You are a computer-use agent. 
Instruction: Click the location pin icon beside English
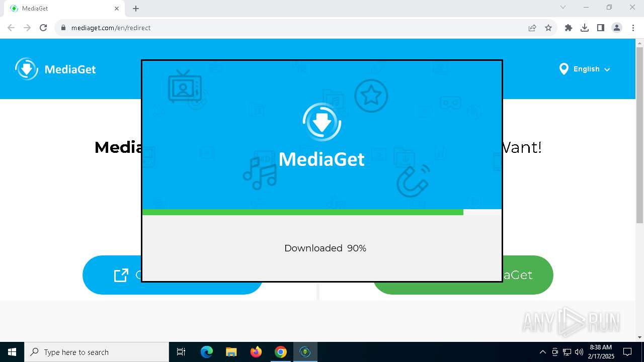563,69
